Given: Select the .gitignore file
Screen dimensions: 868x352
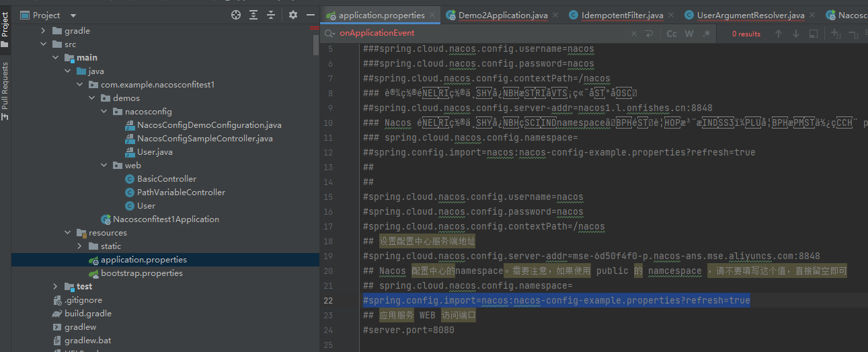Looking at the screenshot, I should (x=83, y=300).
